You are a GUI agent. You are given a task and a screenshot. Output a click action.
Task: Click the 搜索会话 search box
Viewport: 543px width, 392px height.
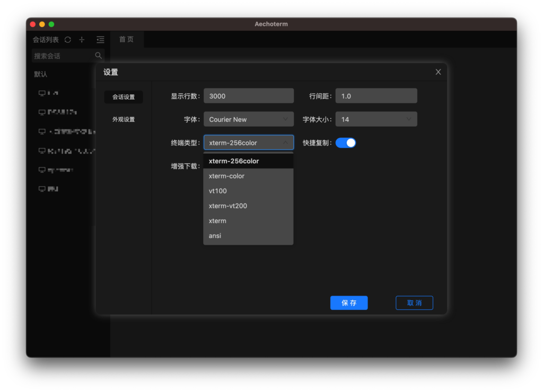[68, 56]
